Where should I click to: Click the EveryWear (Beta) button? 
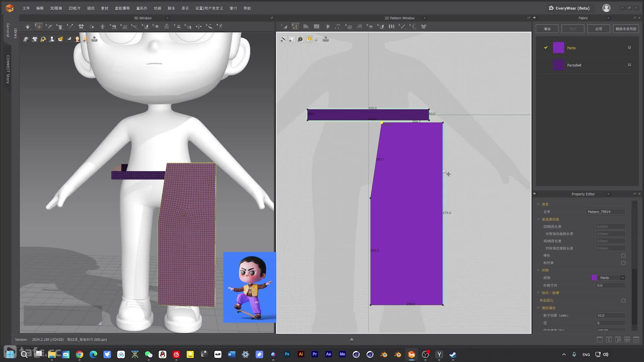[x=569, y=8]
